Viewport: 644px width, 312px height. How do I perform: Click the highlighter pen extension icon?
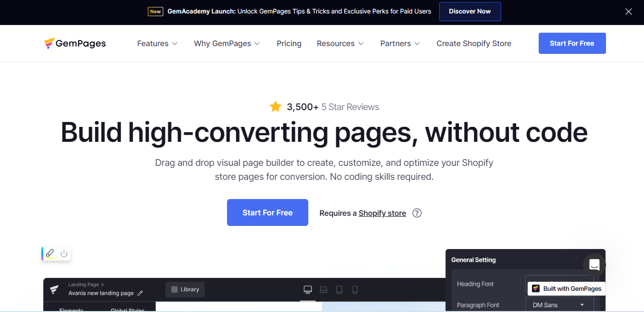50,253
